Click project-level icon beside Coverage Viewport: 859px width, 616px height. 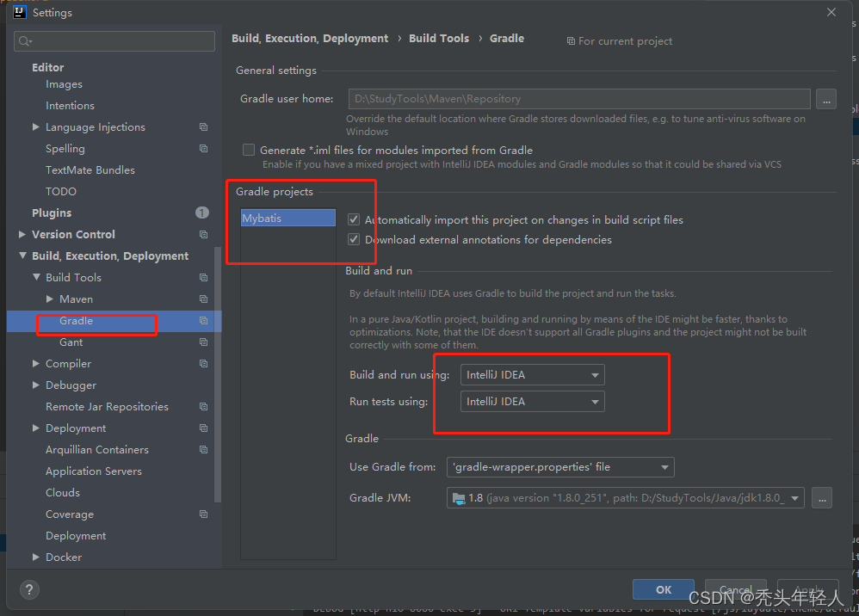click(x=203, y=514)
